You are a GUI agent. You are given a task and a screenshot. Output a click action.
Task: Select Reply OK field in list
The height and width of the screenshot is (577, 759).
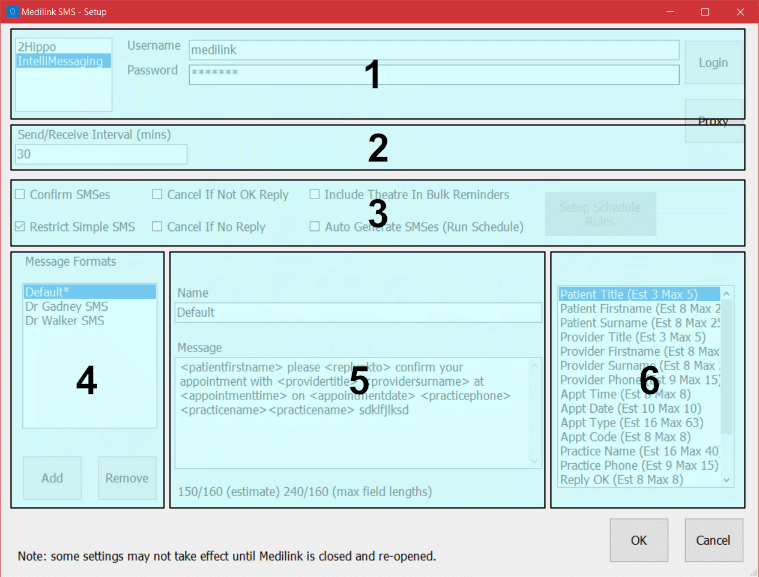pos(639,480)
